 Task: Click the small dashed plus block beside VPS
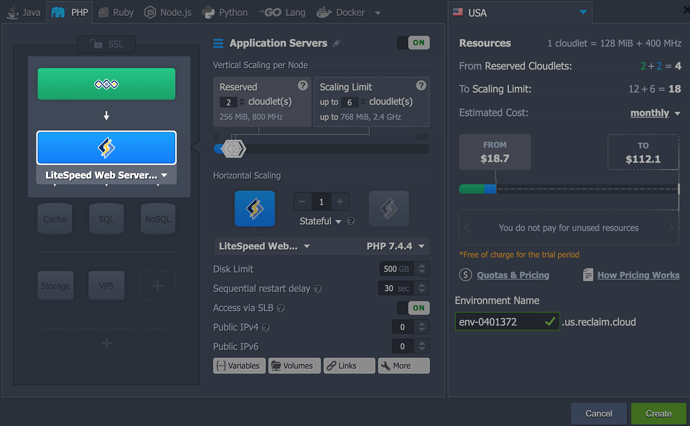(x=157, y=286)
